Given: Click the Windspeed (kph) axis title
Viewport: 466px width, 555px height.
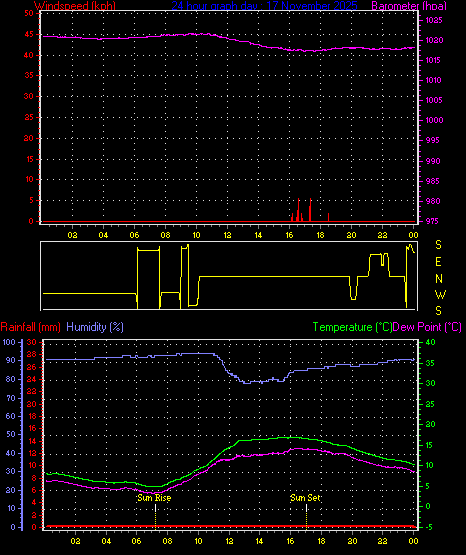Looking at the screenshot, I should coord(75,6).
